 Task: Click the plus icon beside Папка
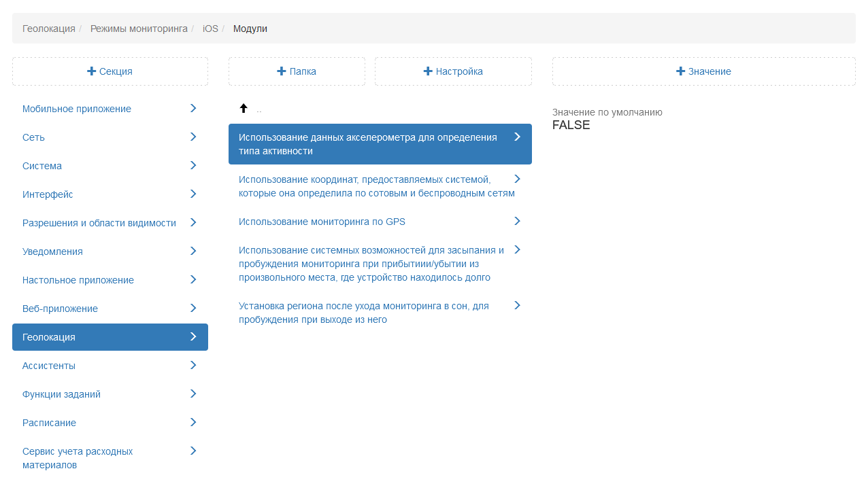(x=282, y=71)
